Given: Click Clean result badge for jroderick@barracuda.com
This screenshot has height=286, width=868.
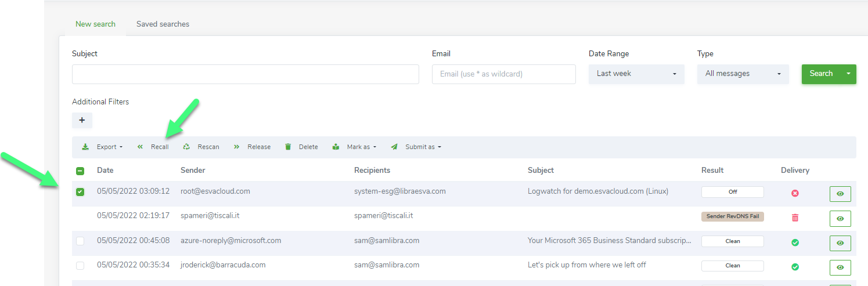Looking at the screenshot, I should tap(733, 266).
